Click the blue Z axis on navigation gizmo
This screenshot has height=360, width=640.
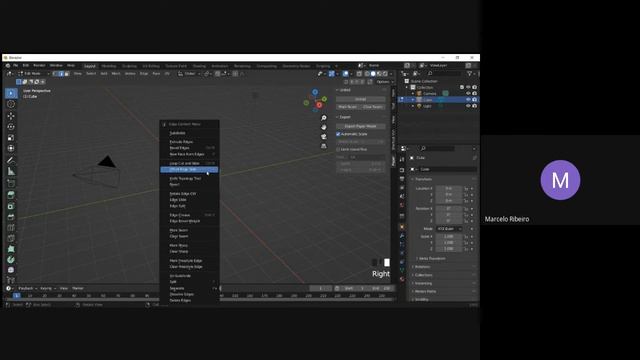[x=315, y=92]
